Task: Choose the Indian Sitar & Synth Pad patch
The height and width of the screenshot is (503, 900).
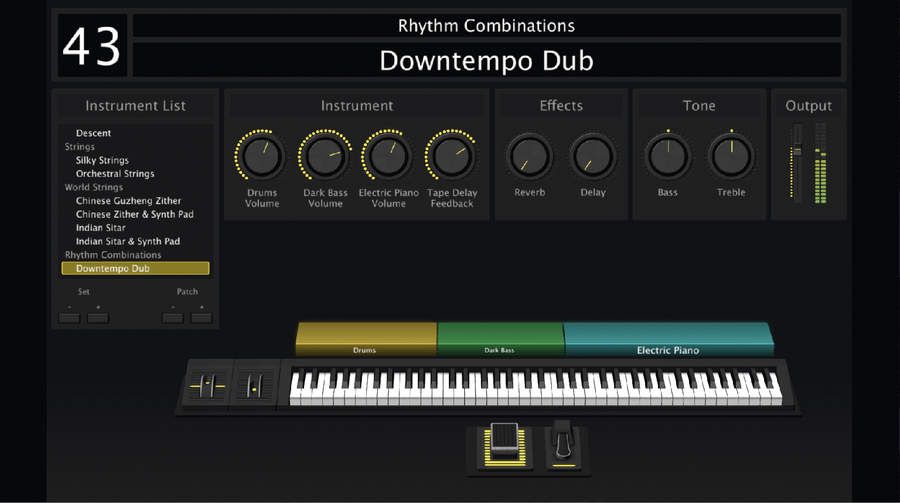Action: 127,241
